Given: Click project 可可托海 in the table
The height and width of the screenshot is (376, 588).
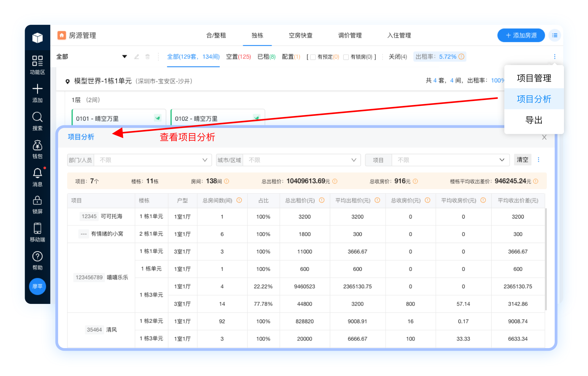Looking at the screenshot, I should click(111, 216).
